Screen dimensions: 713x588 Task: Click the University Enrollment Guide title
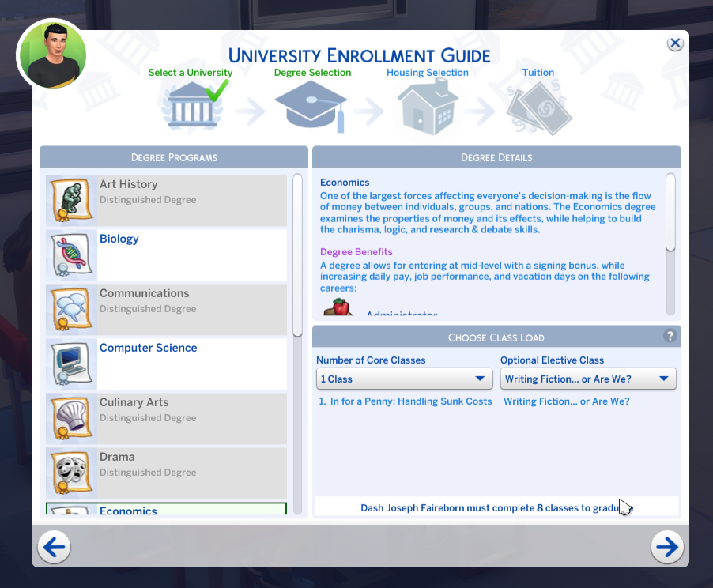coord(359,55)
